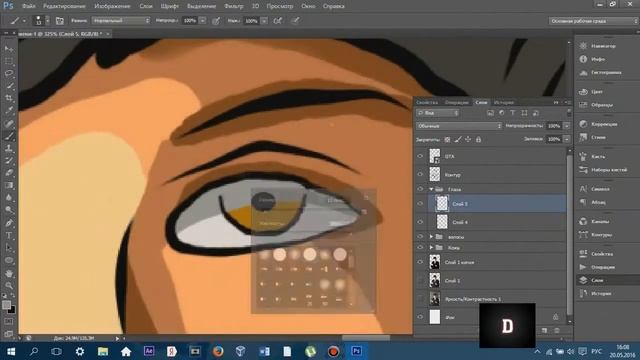
Task: Switch to the Свойства tab
Action: pos(427,102)
